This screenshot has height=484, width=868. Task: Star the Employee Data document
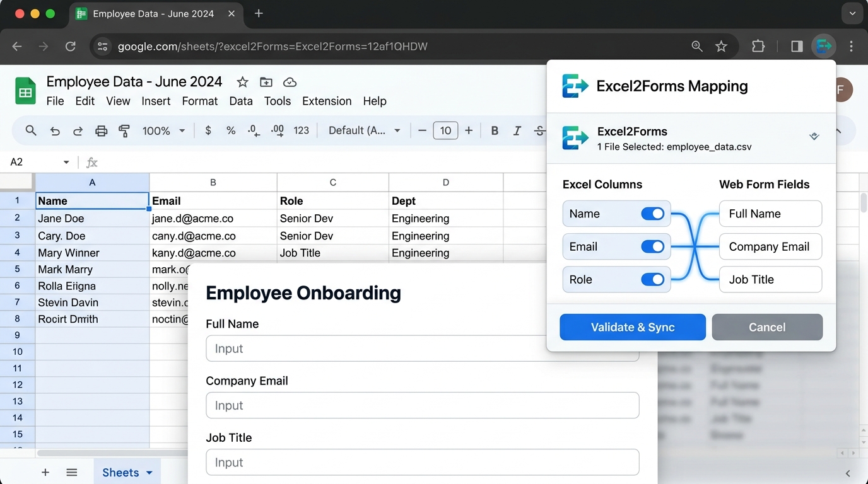click(x=242, y=82)
